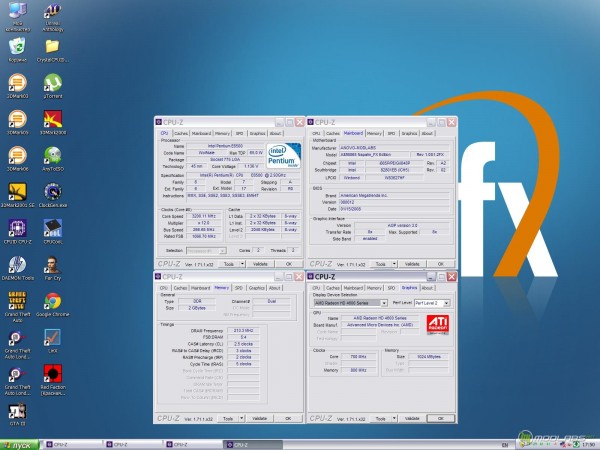Viewport: 600px width, 450px height.
Task: Click Validate in Mainboard window
Action: pyautogui.click(x=412, y=264)
